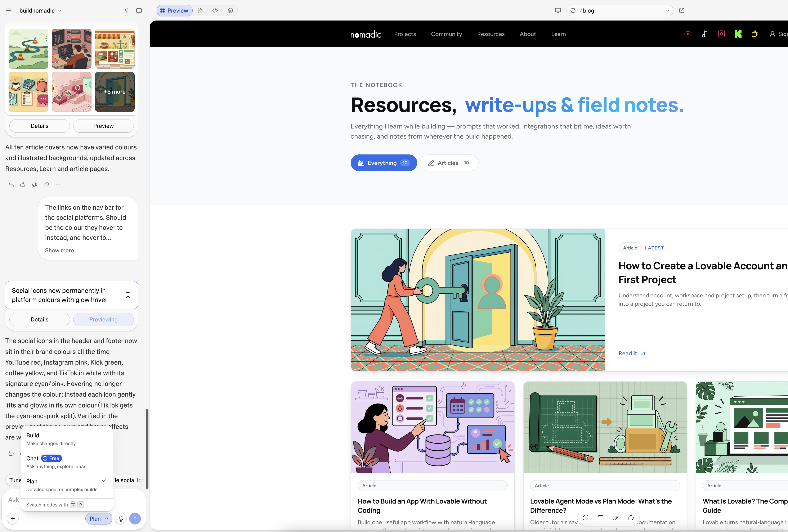
Task: Follow the Read it link
Action: click(632, 353)
